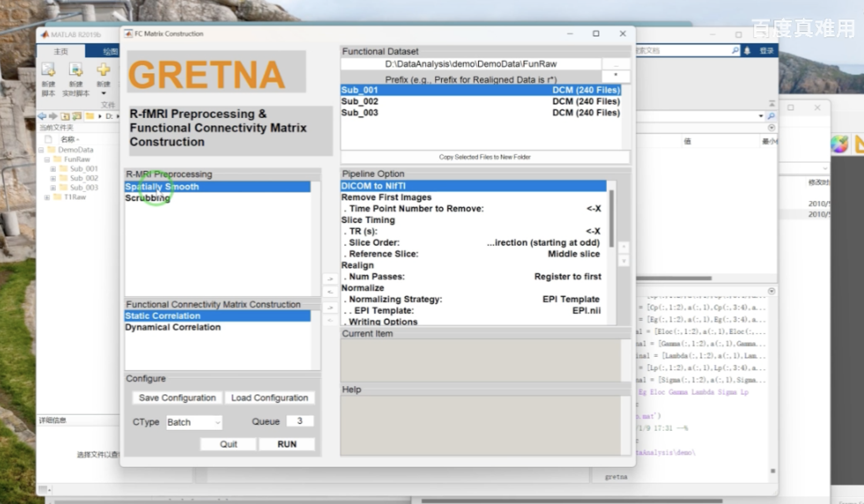Click the search icon in MATLAB workspace path bar

point(771,116)
